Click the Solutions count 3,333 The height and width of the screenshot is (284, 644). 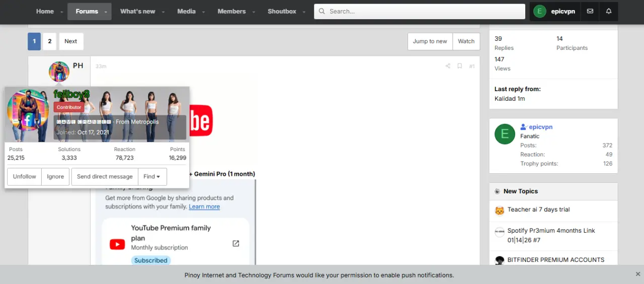coord(69,158)
